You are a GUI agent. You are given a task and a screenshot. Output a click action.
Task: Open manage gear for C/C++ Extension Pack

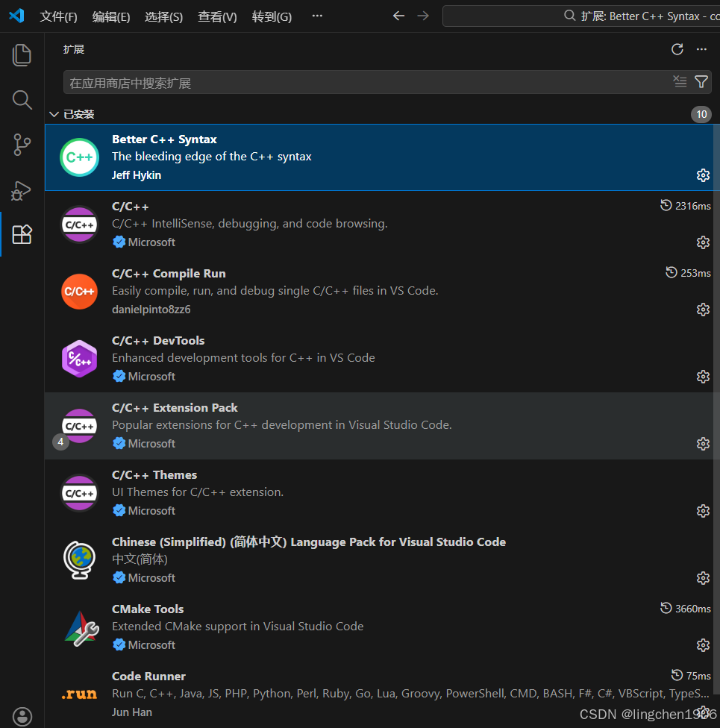pos(703,444)
